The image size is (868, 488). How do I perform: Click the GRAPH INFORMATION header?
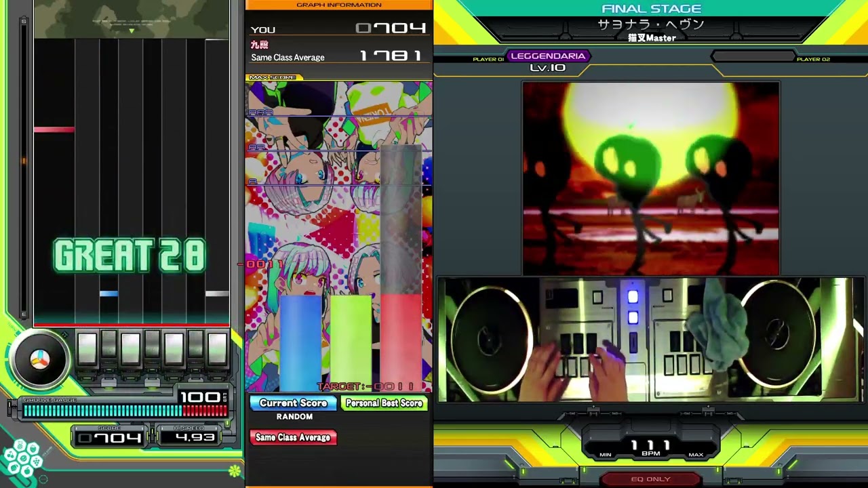pyautogui.click(x=339, y=5)
